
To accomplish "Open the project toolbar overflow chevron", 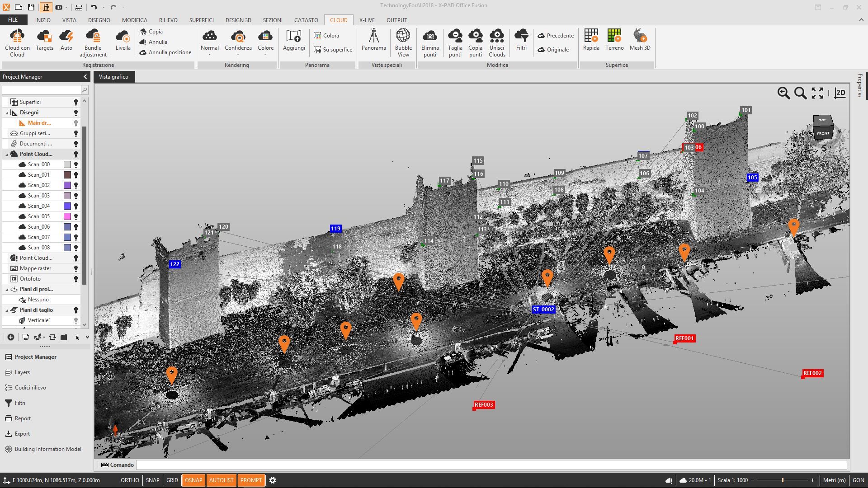I will click(87, 337).
